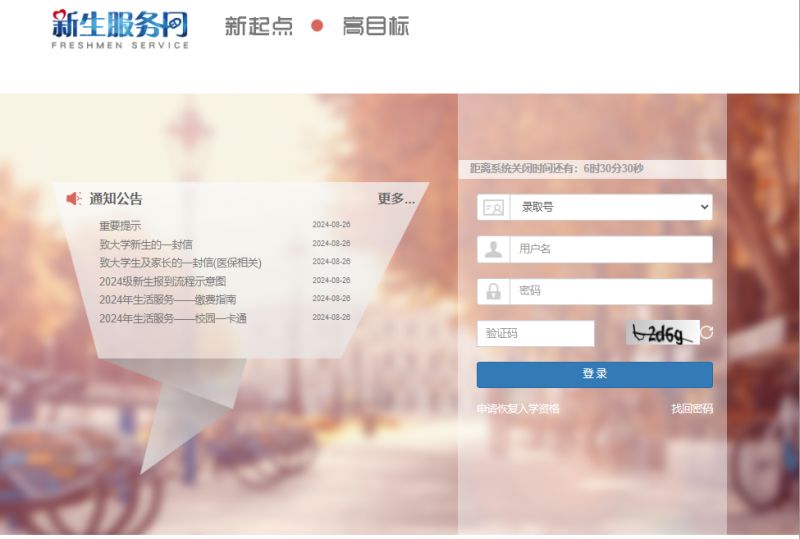This screenshot has height=539, width=800.
Task: Click the padlock icon beside the password field
Action: pyautogui.click(x=493, y=291)
